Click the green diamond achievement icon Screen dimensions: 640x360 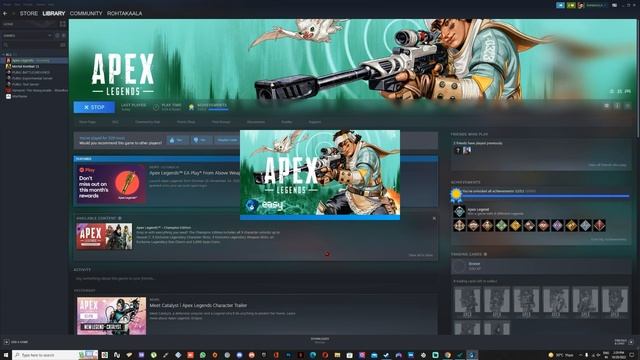point(501,225)
